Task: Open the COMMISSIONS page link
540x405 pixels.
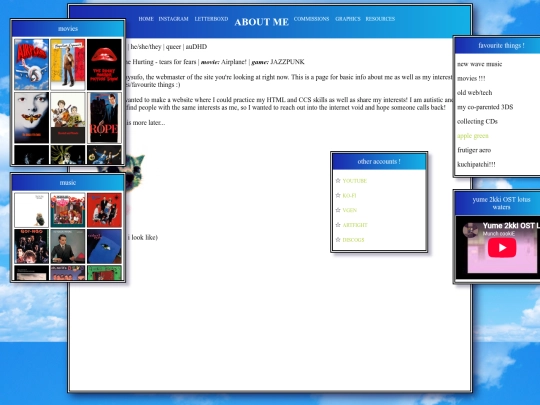Action: point(311,19)
